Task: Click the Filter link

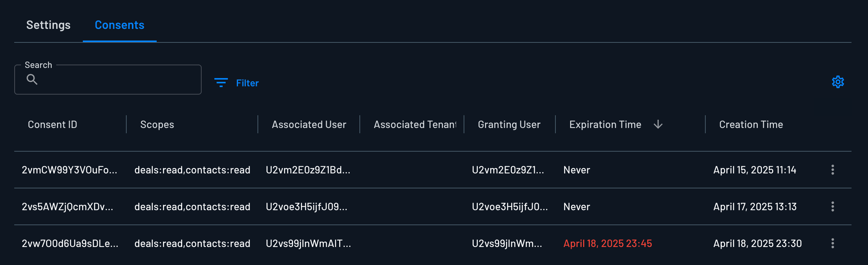Action: pos(247,83)
